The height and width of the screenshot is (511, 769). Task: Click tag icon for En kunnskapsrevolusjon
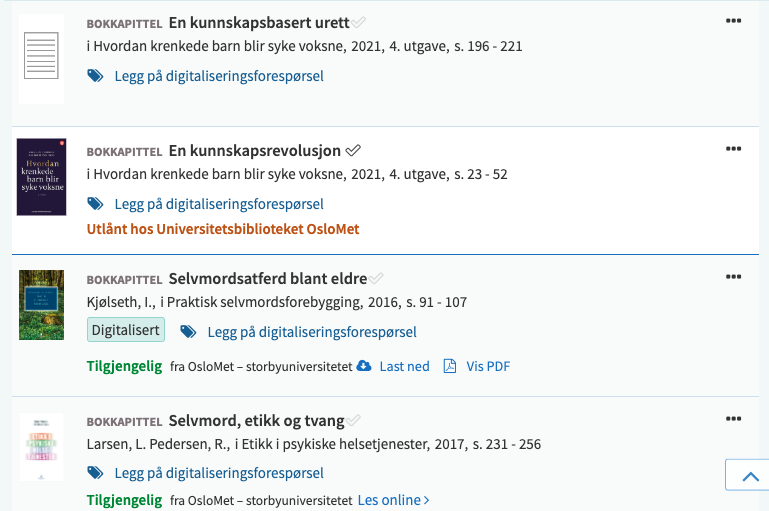pyautogui.click(x=95, y=203)
